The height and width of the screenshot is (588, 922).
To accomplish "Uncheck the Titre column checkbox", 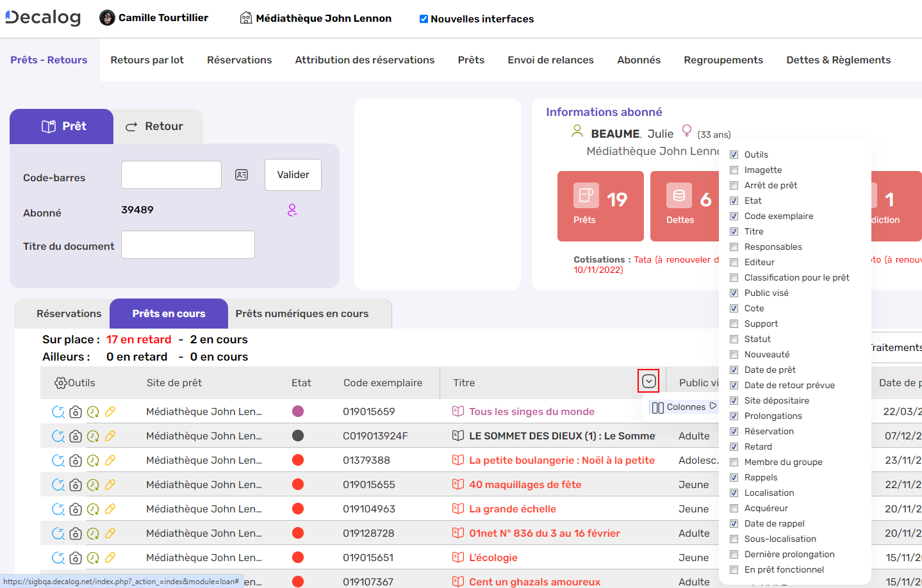I will (x=734, y=231).
